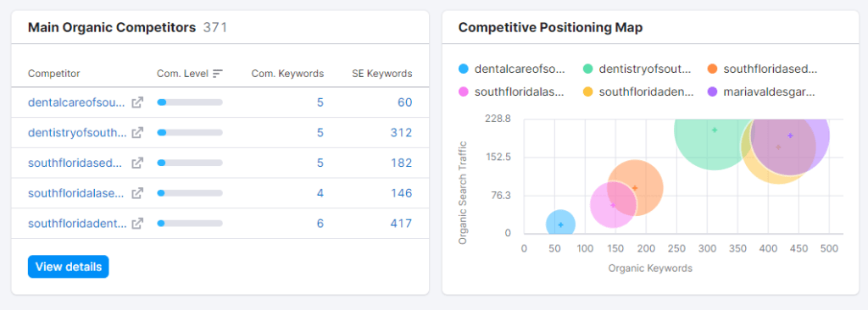The image size is (868, 310).
Task: Open the southfloridadent competitor link
Action: coord(77,223)
